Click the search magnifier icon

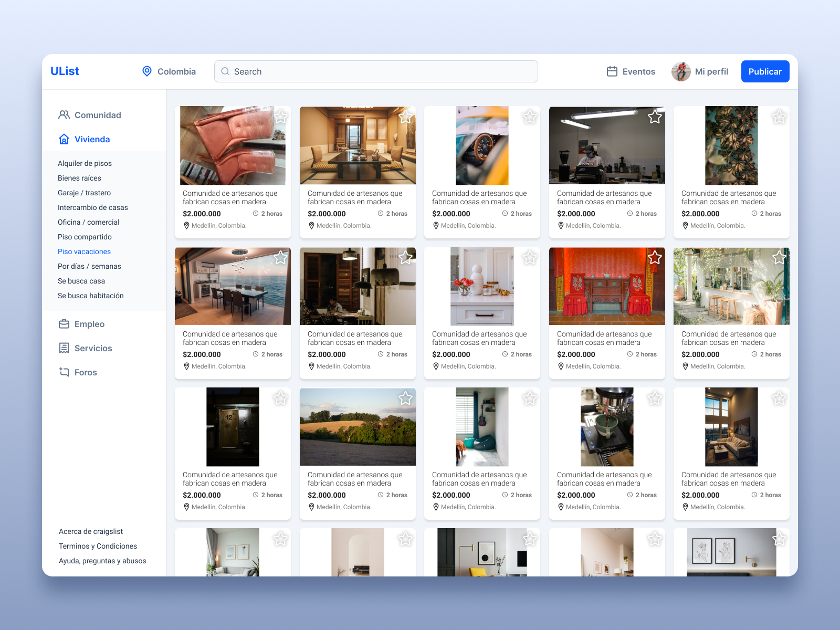click(x=225, y=71)
